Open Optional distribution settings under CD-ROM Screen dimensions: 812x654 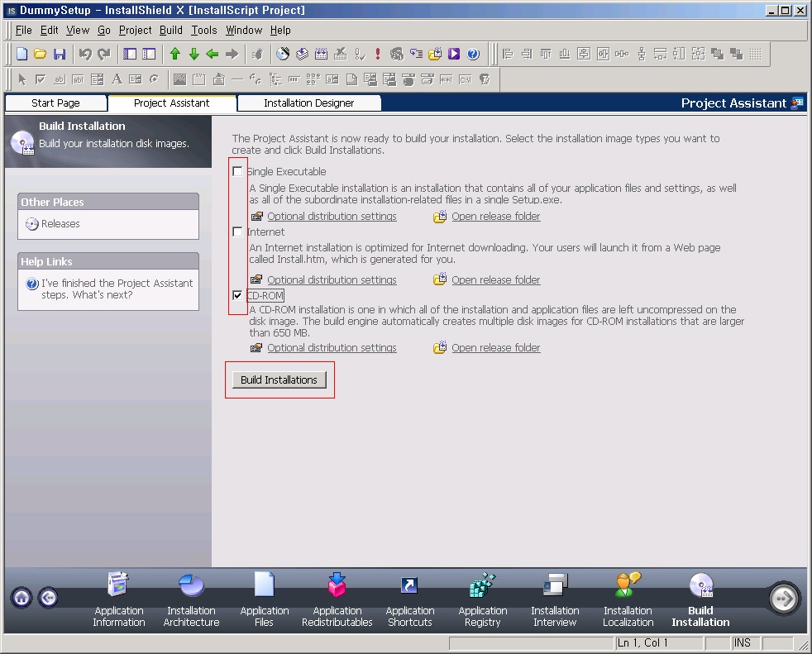pyautogui.click(x=332, y=347)
